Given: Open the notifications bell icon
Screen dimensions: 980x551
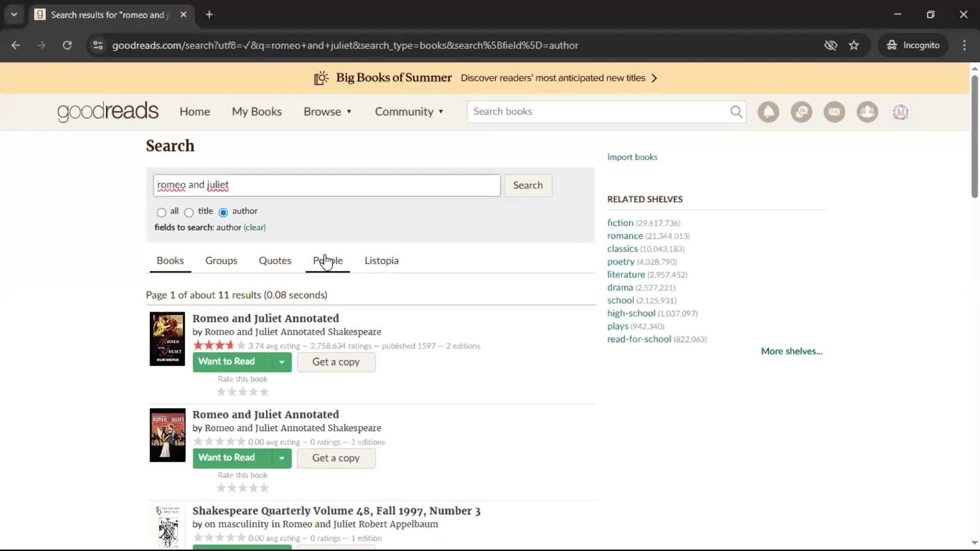Looking at the screenshot, I should coord(768,112).
